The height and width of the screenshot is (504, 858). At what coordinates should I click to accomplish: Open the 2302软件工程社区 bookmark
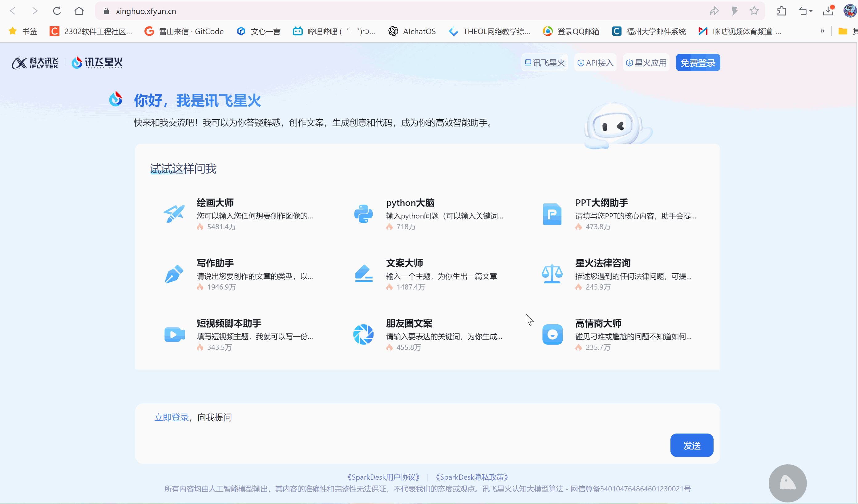[x=91, y=31]
